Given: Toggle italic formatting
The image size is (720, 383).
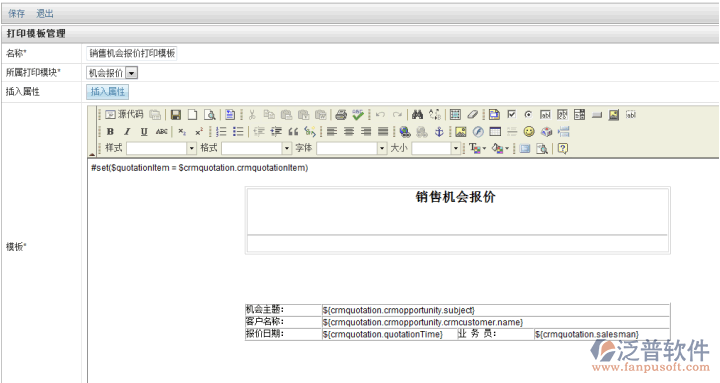Looking at the screenshot, I should (127, 132).
